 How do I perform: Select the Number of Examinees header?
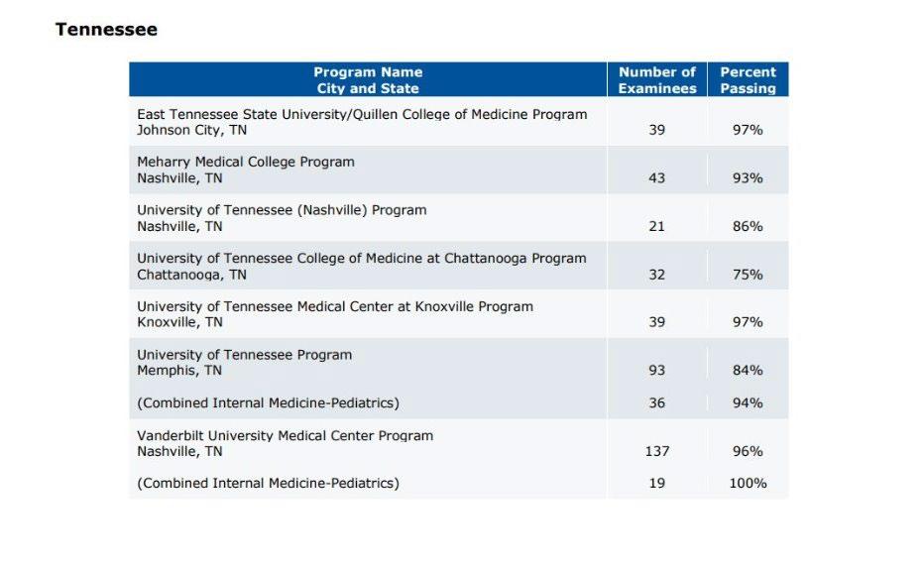(657, 79)
